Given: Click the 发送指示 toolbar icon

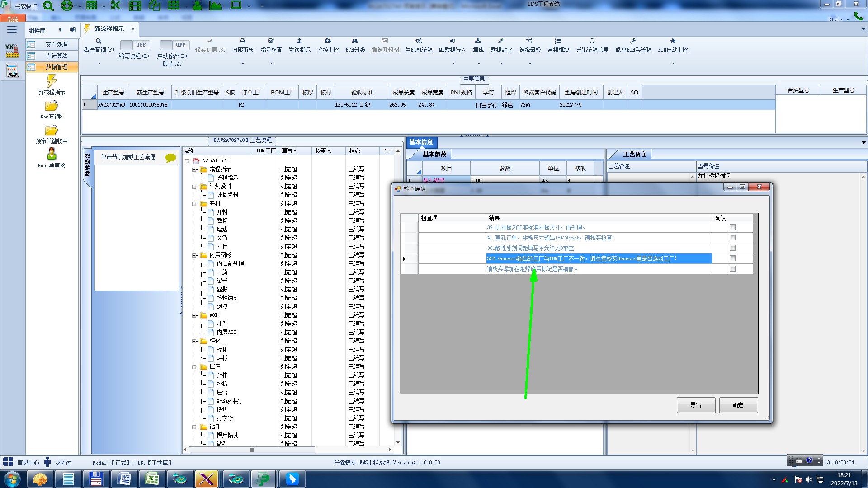Looking at the screenshot, I should point(299,41).
